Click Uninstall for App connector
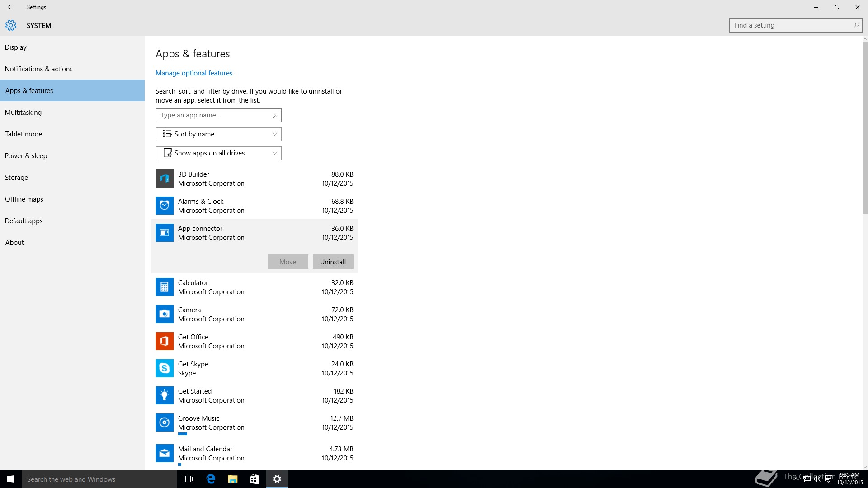 point(333,262)
